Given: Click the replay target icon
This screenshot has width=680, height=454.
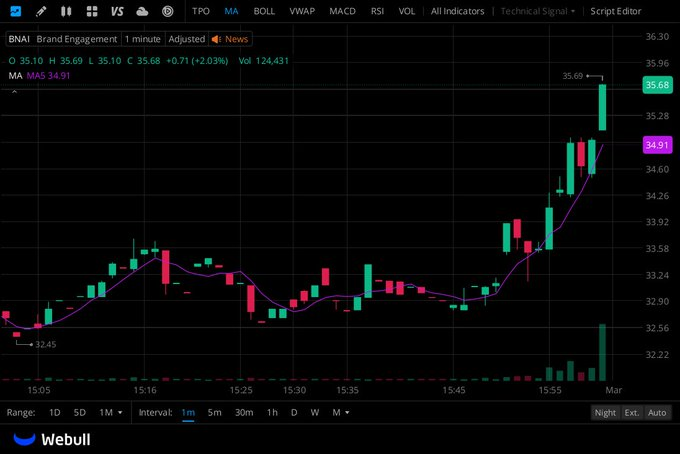Looking at the screenshot, I should point(167,11).
